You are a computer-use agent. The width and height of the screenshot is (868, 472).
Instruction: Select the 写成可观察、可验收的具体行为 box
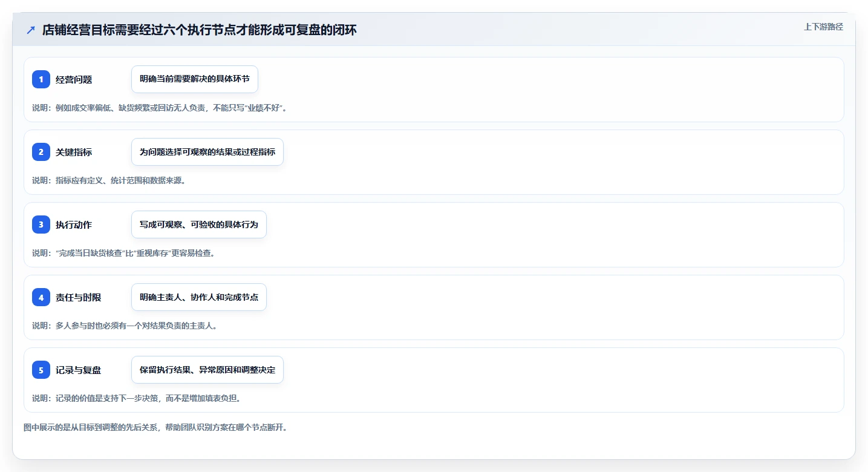(x=199, y=225)
